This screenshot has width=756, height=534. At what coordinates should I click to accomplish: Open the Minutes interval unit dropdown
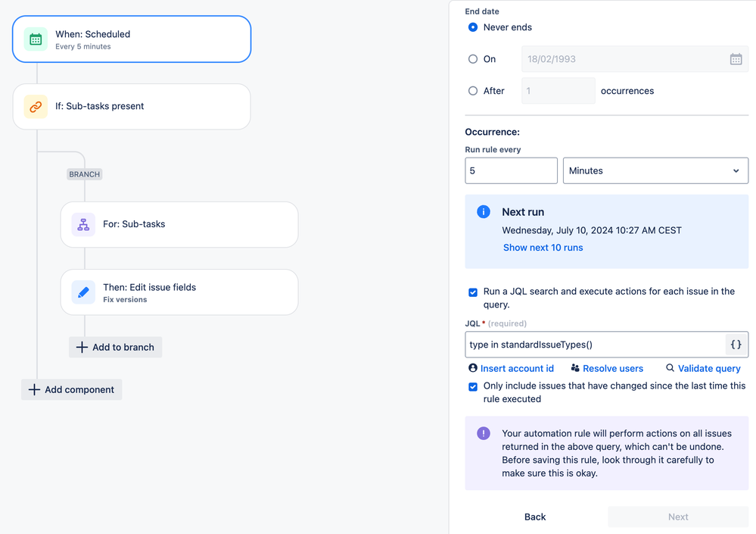655,171
